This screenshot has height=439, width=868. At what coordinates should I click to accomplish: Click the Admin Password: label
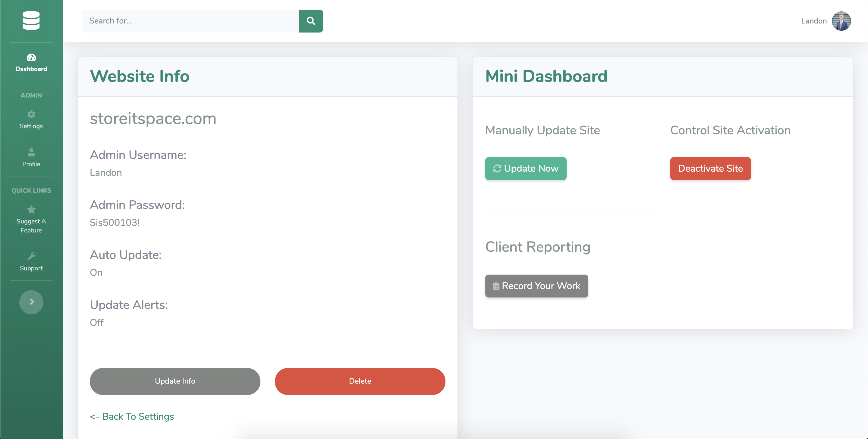[137, 205]
